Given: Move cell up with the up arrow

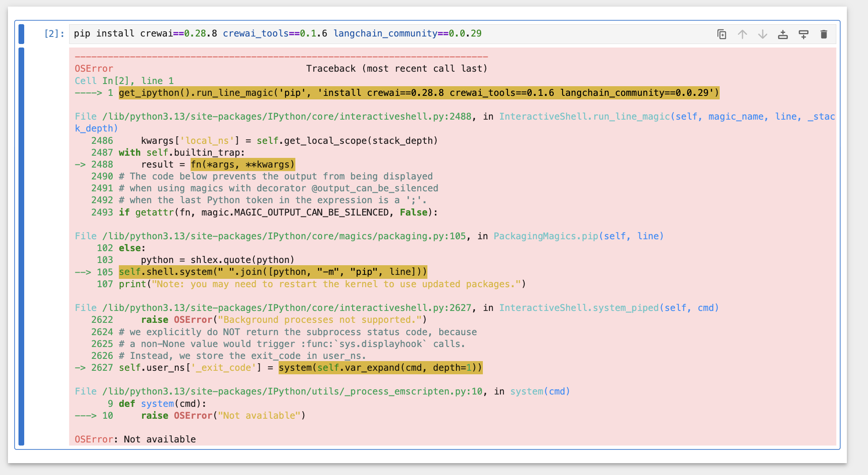Looking at the screenshot, I should coord(743,34).
